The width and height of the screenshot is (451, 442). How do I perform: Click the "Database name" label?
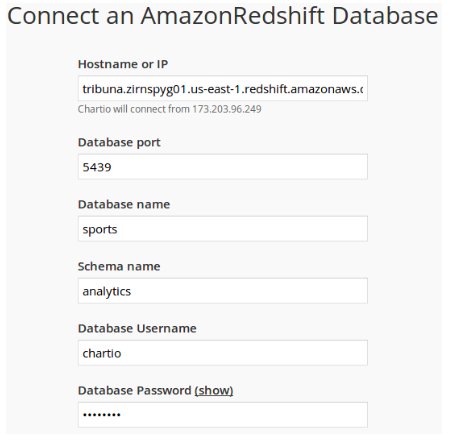point(124,204)
